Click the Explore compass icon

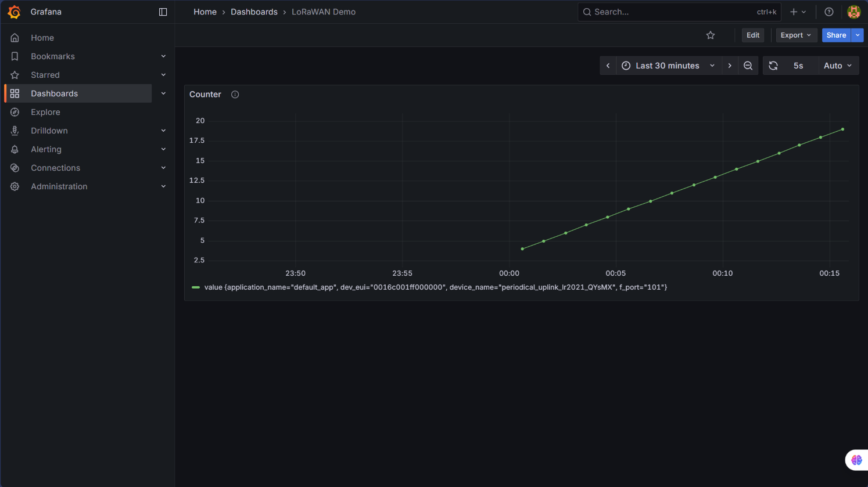[15, 112]
